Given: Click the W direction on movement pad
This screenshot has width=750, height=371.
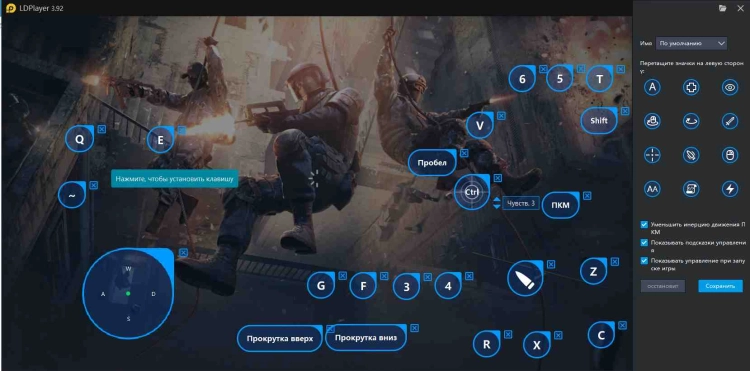Looking at the screenshot, I should click(x=128, y=269).
